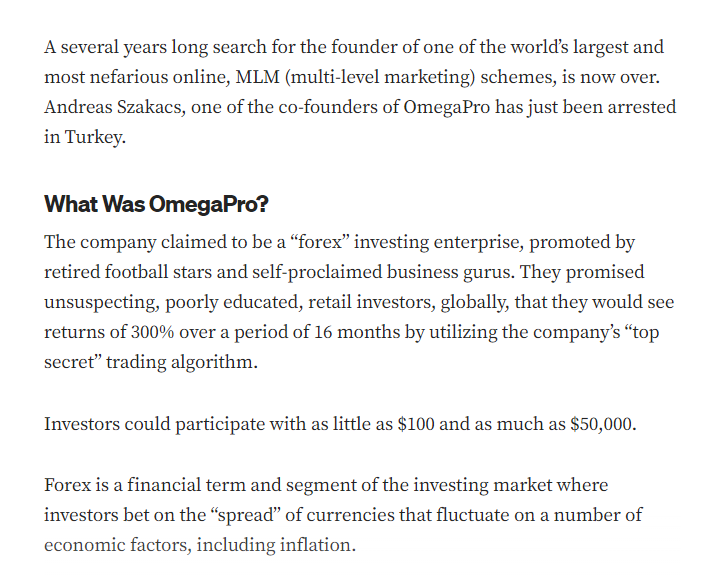Screen dimensions: 703x582
Task: Click the word 'OmegaPro' in first paragraph
Action: 447,107
